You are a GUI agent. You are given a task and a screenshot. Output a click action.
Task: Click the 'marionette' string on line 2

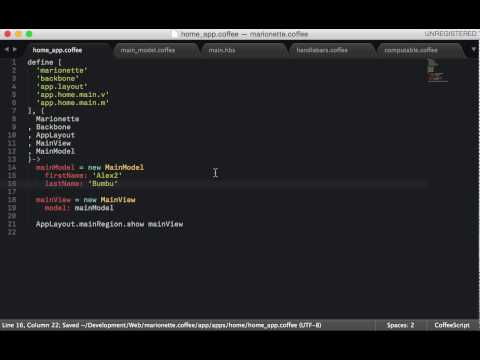tap(62, 70)
